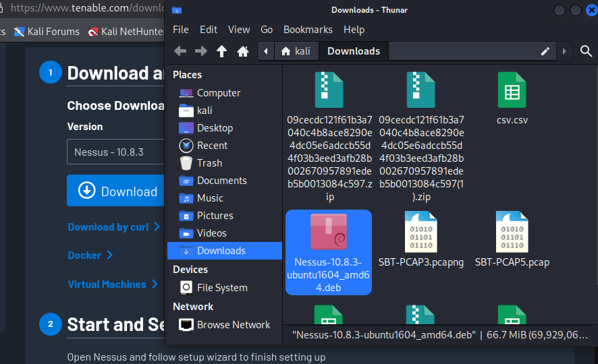Open the Edit menu in Thunar
The height and width of the screenshot is (364, 598).
[209, 30]
